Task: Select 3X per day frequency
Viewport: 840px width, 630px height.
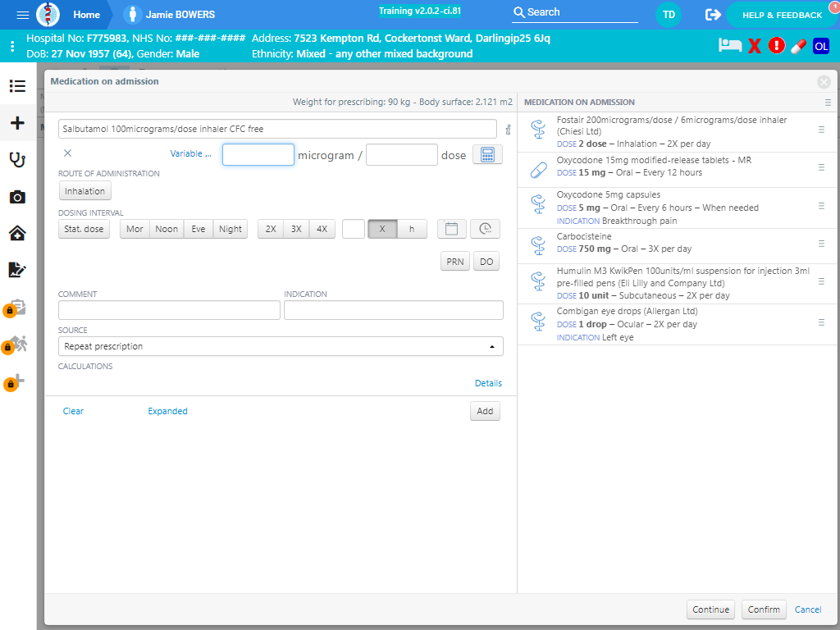Action: click(296, 229)
